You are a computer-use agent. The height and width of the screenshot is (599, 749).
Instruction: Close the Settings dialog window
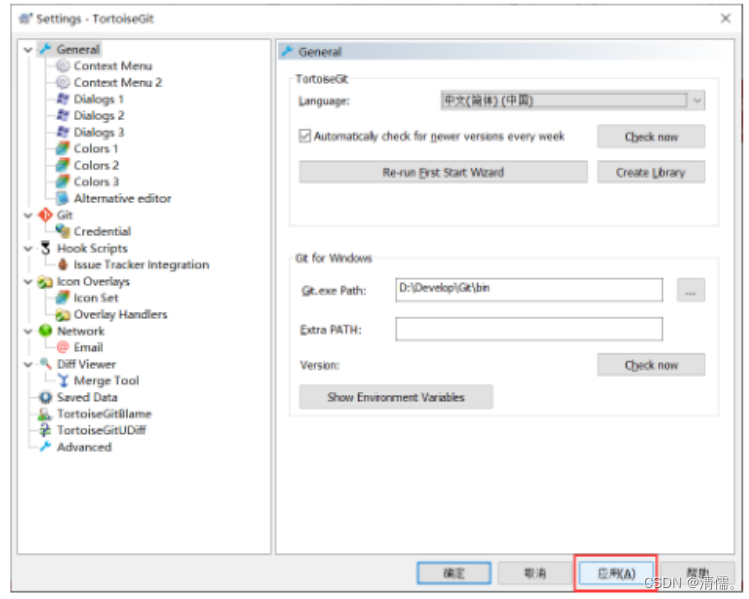725,19
